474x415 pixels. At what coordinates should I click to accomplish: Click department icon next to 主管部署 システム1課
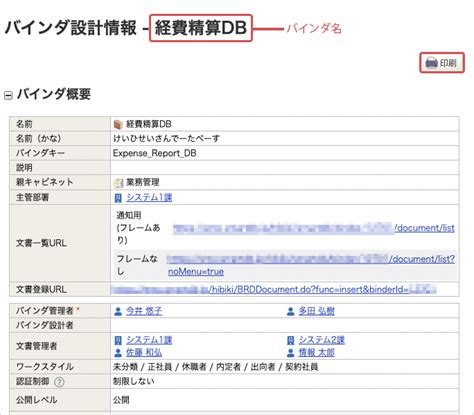(x=118, y=198)
